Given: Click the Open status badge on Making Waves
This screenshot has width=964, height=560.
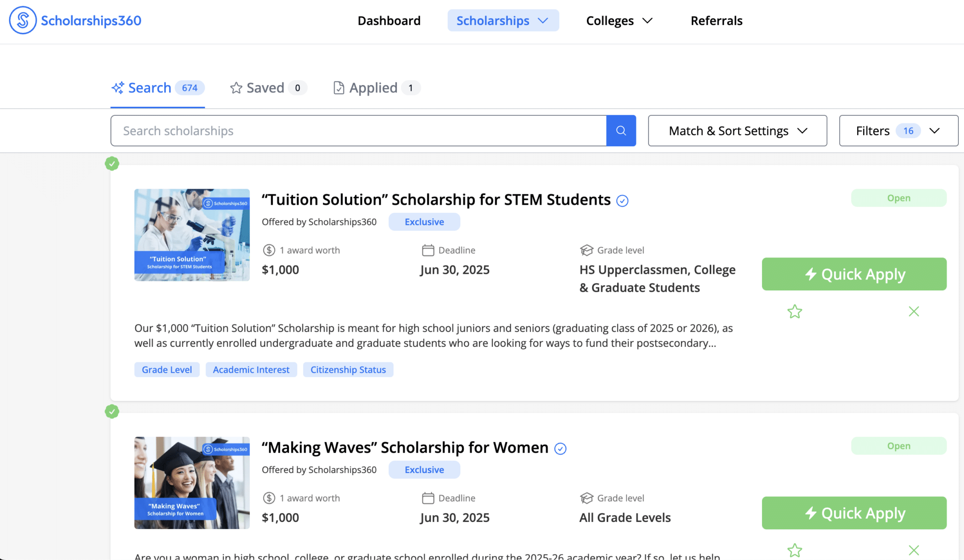Looking at the screenshot, I should click(x=898, y=446).
